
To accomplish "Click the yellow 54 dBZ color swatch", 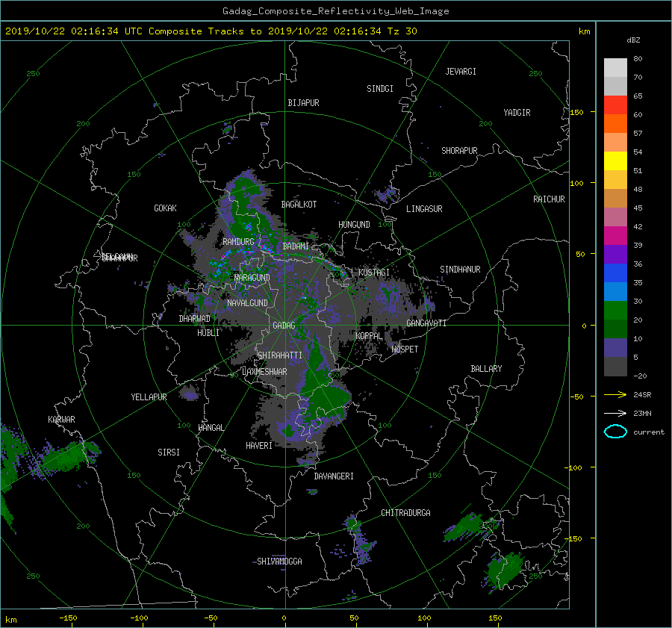I will tap(615, 161).
